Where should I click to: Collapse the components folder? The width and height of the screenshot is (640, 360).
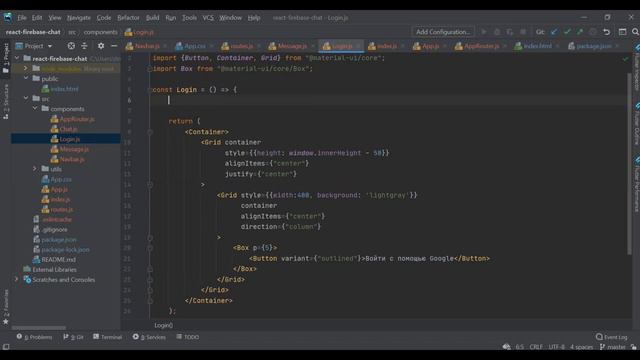point(35,109)
